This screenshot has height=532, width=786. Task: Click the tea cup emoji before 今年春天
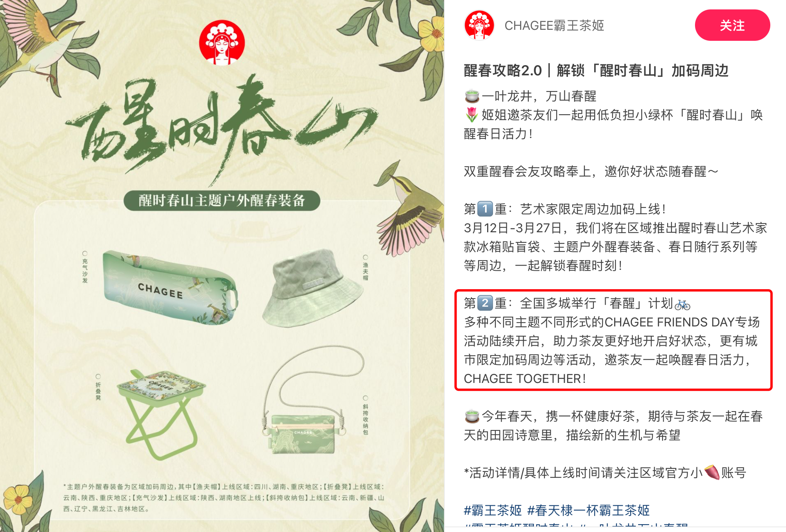472,416
